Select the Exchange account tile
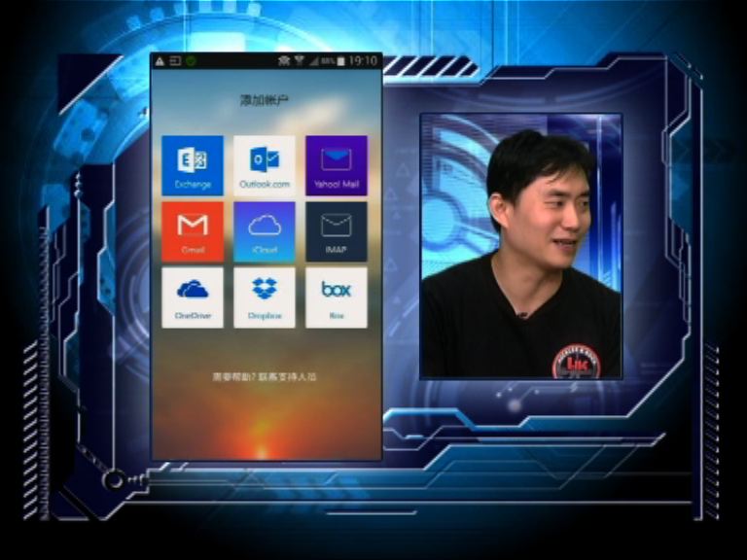This screenshot has width=747, height=560. point(193,165)
